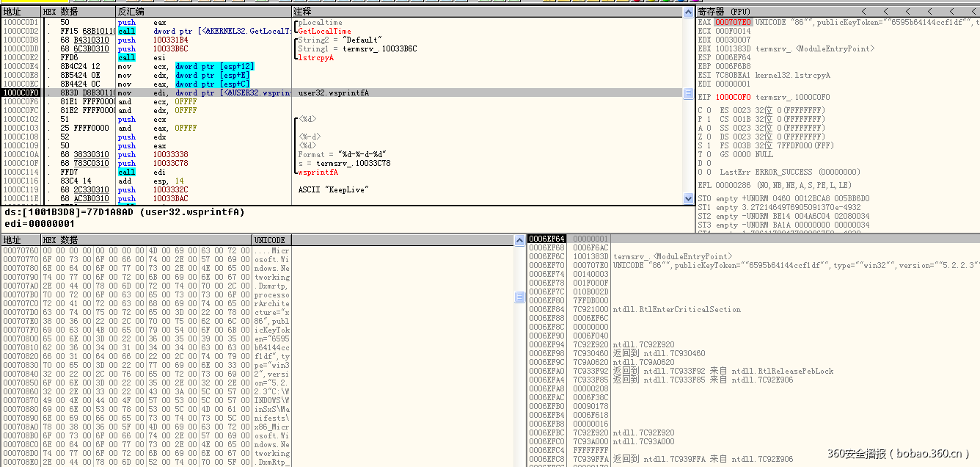Click the UNICODE column header in dump pane
The image size is (980, 467).
click(x=271, y=240)
